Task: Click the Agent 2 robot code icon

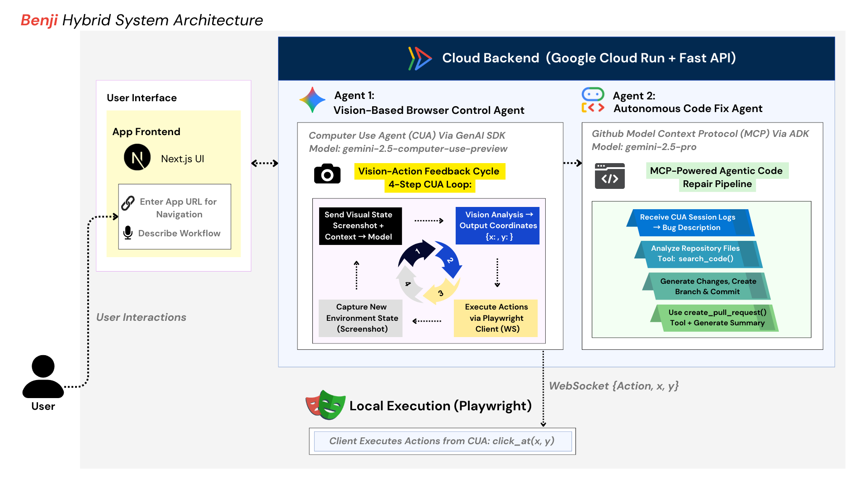Action: tap(593, 100)
